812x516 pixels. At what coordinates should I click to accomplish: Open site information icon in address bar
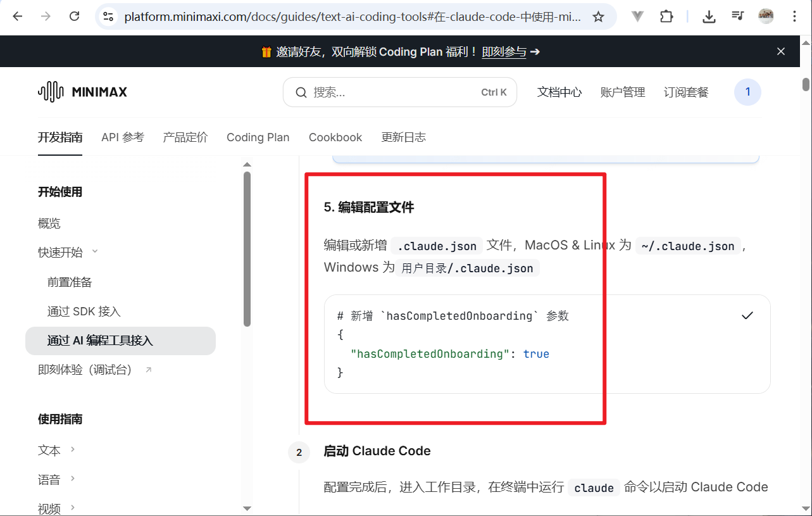108,17
